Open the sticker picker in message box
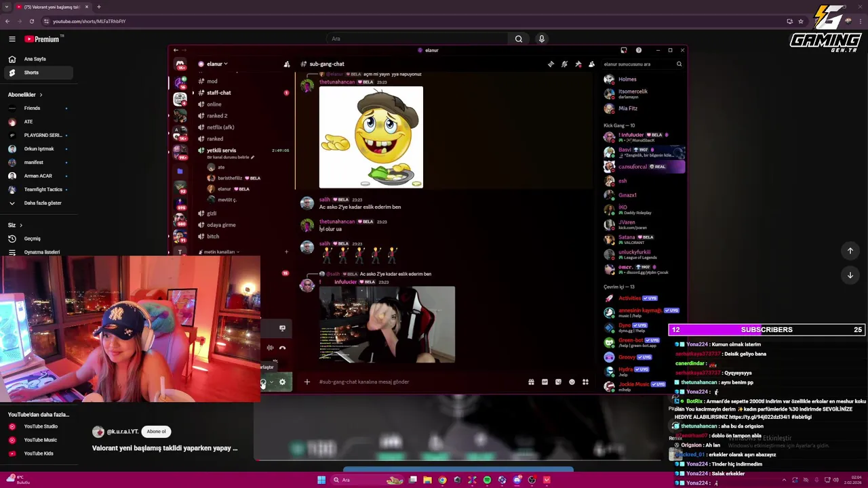The image size is (868, 488). click(x=558, y=382)
